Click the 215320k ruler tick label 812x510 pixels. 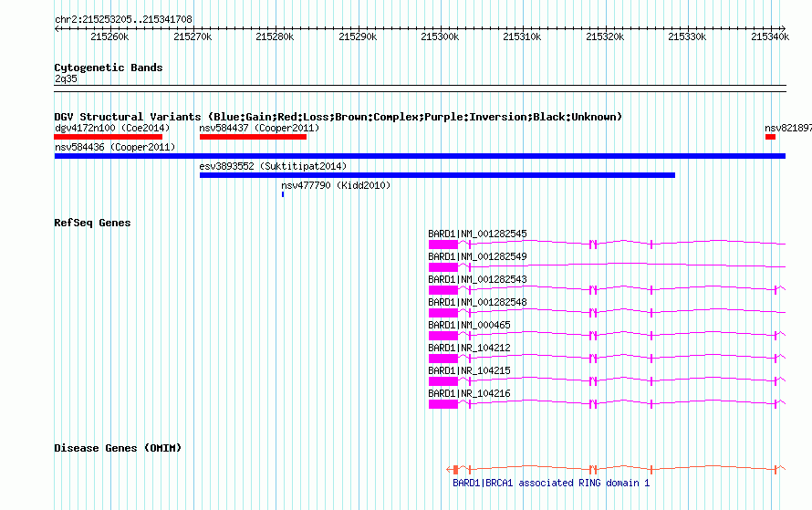[606, 36]
